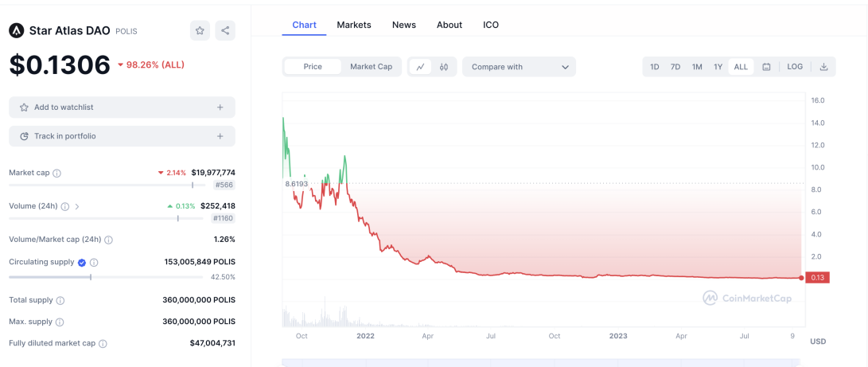
Task: Download chart data via download icon
Action: coord(823,67)
